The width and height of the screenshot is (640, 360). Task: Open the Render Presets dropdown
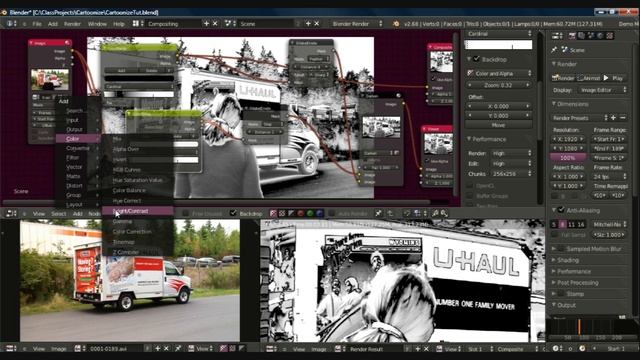[x=579, y=118]
